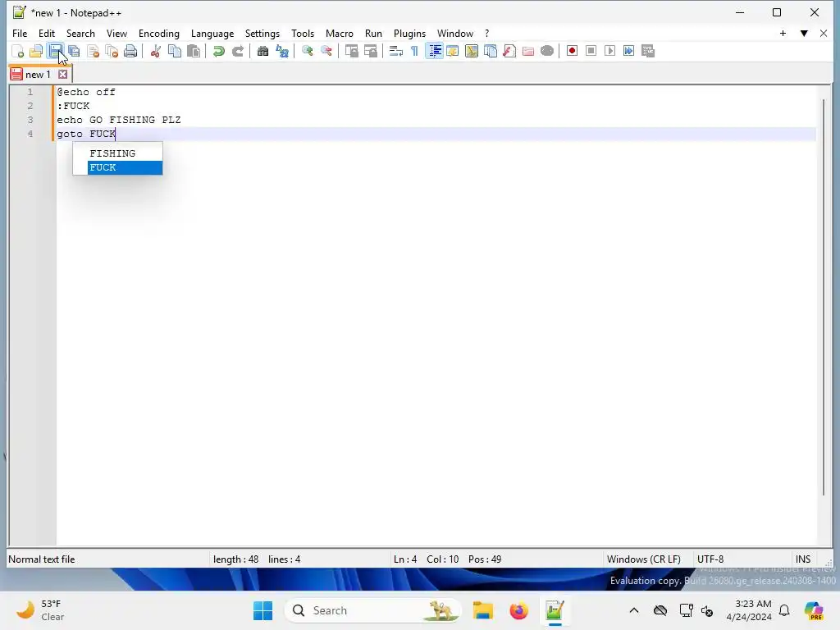Open the View menu
The height and width of the screenshot is (630, 840).
(x=116, y=33)
